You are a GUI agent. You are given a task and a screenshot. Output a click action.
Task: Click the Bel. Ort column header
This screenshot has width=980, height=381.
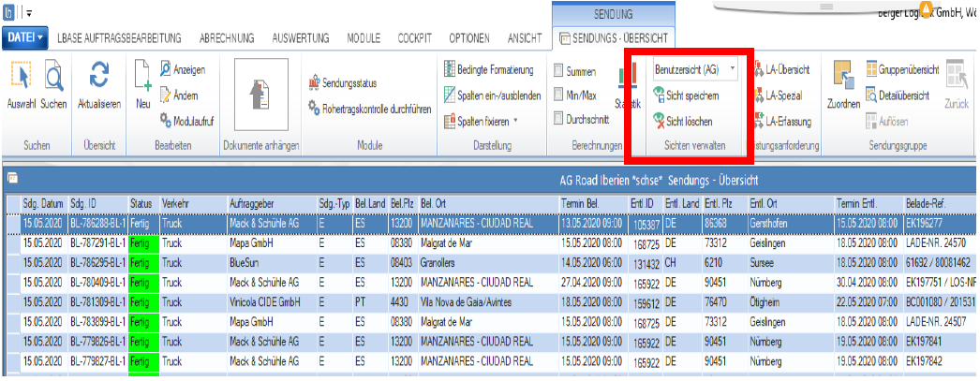488,204
